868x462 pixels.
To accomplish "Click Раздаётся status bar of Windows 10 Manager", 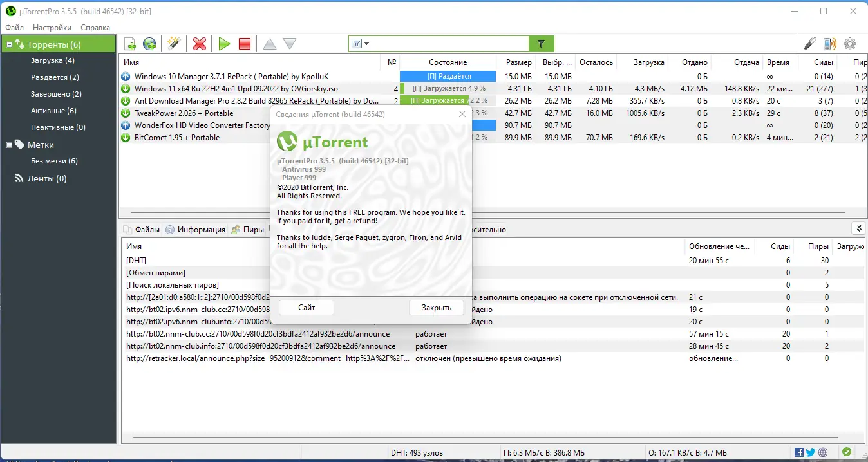I will 448,77.
